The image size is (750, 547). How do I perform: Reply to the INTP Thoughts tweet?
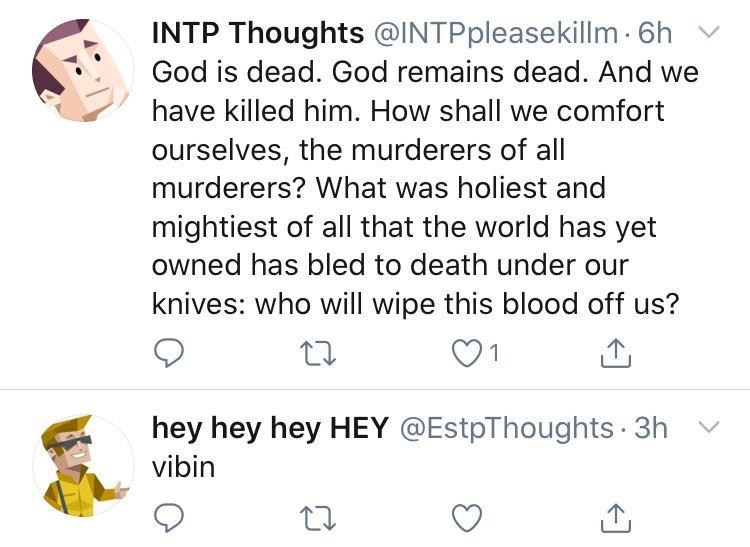tap(170, 352)
